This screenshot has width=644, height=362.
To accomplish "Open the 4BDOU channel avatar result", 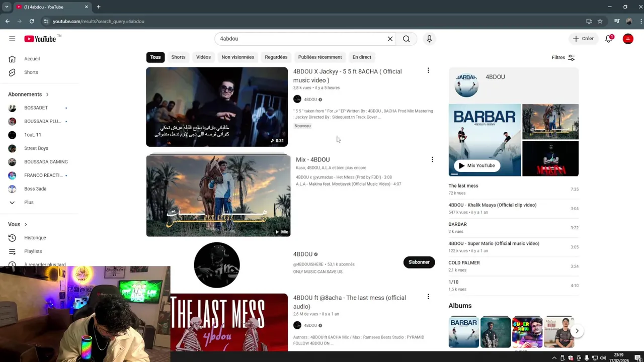I will point(217,265).
